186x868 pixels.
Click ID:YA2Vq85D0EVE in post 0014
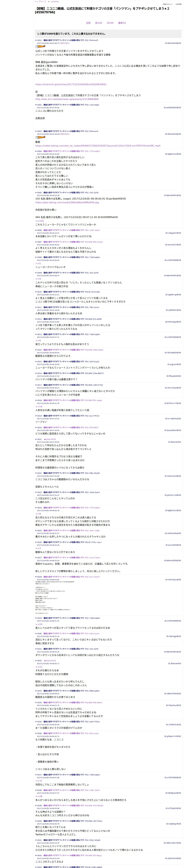173,353
